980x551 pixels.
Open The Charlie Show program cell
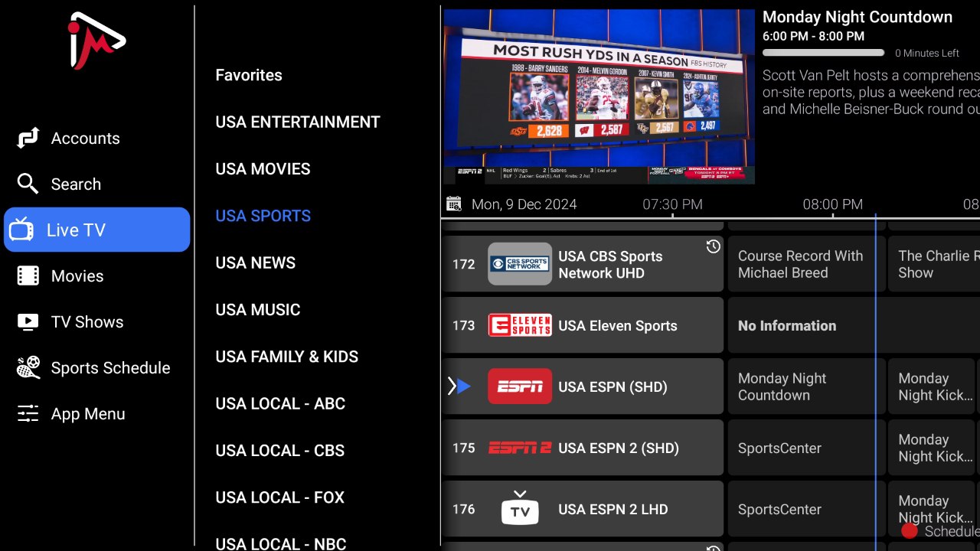coord(934,264)
